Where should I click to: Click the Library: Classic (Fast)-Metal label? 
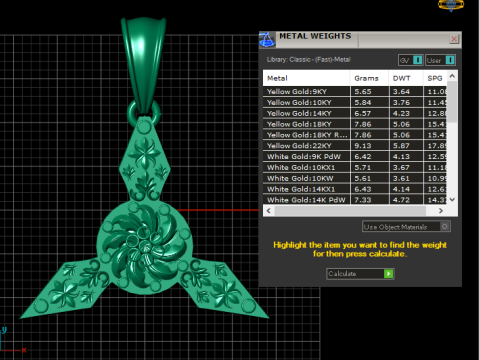pyautogui.click(x=308, y=60)
